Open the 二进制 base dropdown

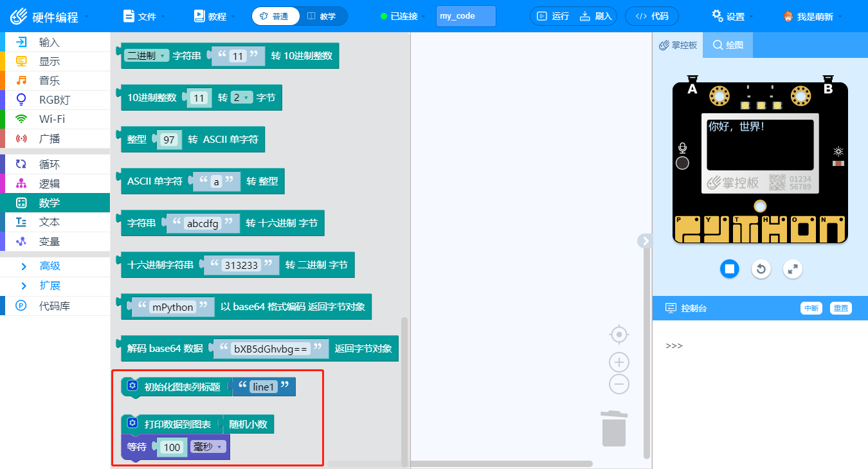[x=146, y=56]
